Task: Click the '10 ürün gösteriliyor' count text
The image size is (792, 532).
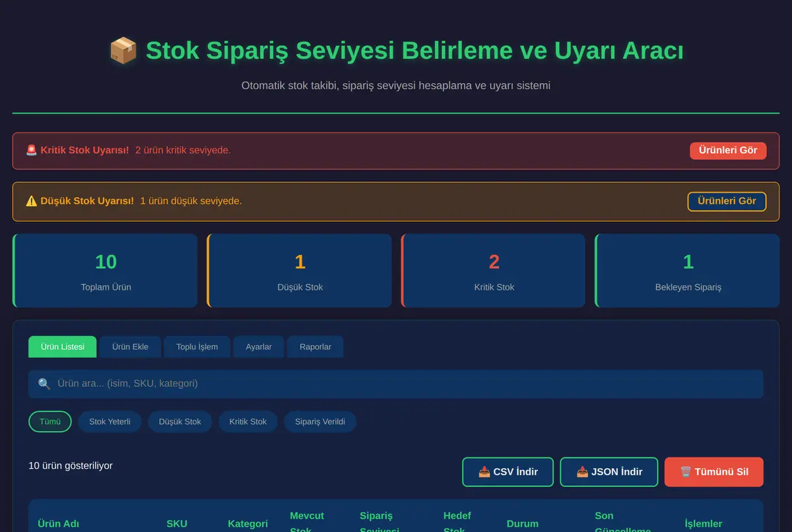Action: click(71, 466)
